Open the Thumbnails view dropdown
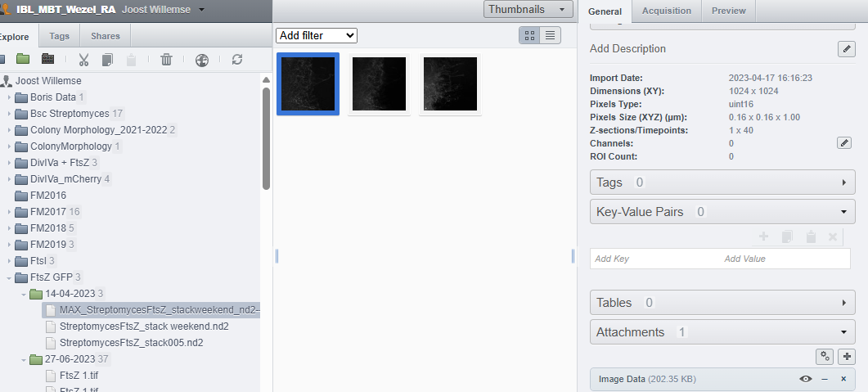The height and width of the screenshot is (392, 868). pyautogui.click(x=528, y=10)
